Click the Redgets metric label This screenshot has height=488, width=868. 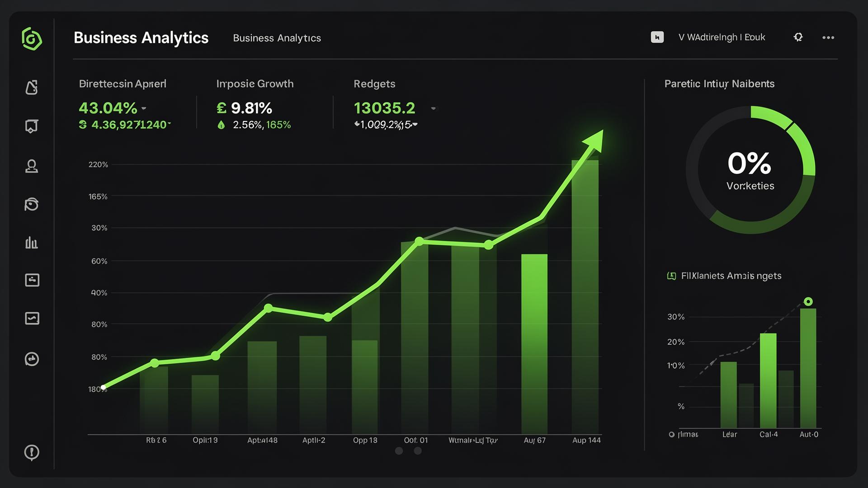coord(374,84)
